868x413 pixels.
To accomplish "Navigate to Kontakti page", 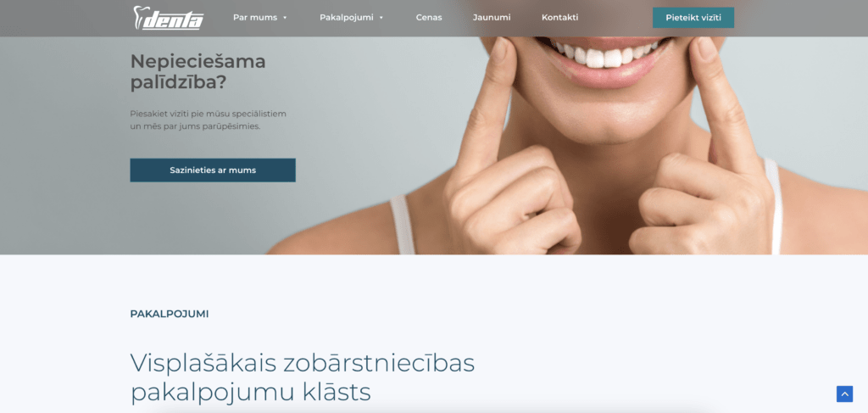I will coord(559,18).
